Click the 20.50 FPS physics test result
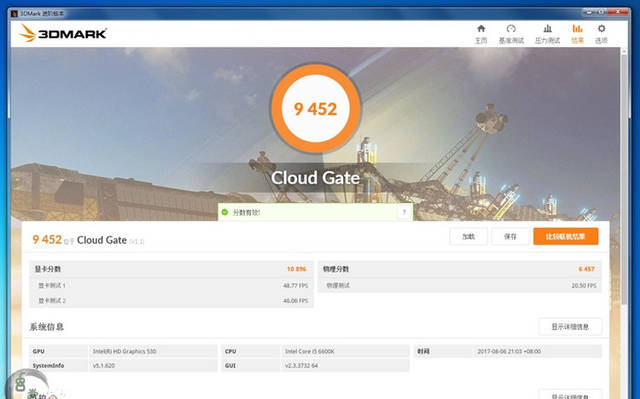 point(584,286)
